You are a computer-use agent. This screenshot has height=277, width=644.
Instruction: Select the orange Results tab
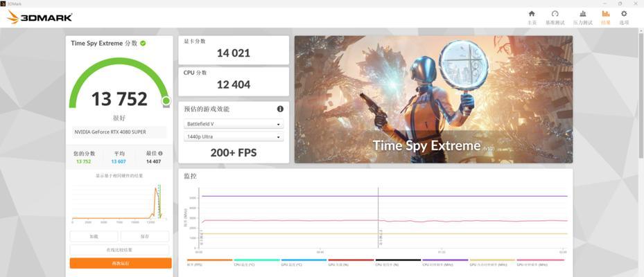[606, 17]
